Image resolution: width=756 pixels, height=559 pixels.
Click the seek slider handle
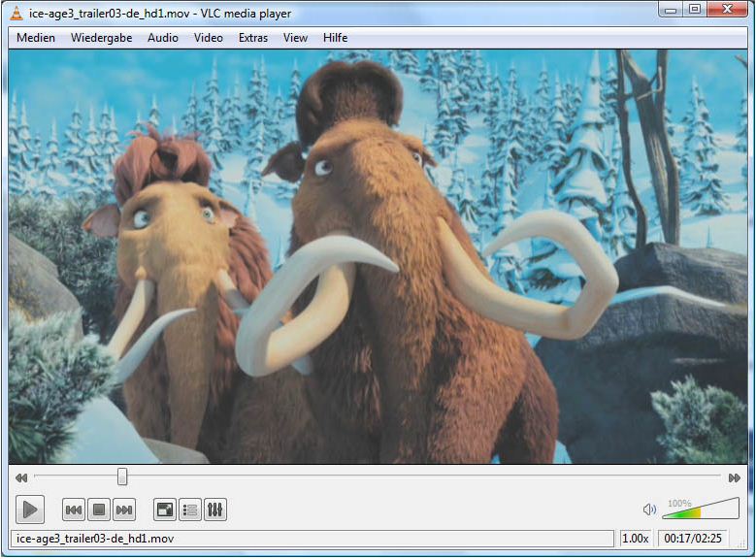point(122,477)
